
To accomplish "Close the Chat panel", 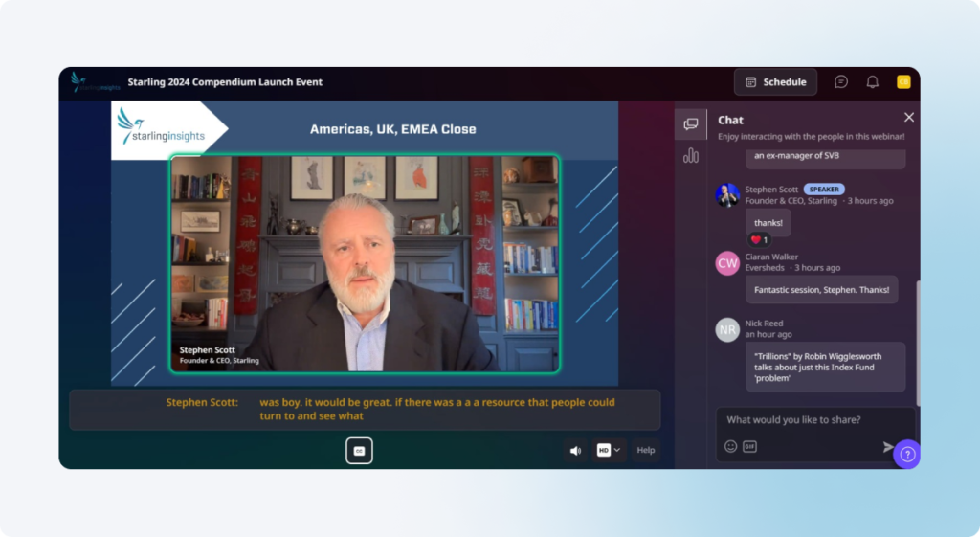I will 908,118.
